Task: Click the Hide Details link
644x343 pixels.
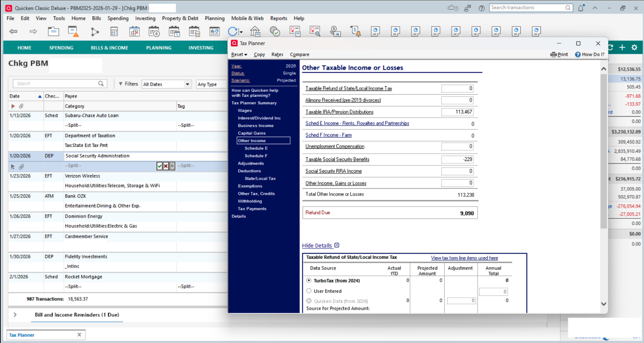Action: (317, 246)
